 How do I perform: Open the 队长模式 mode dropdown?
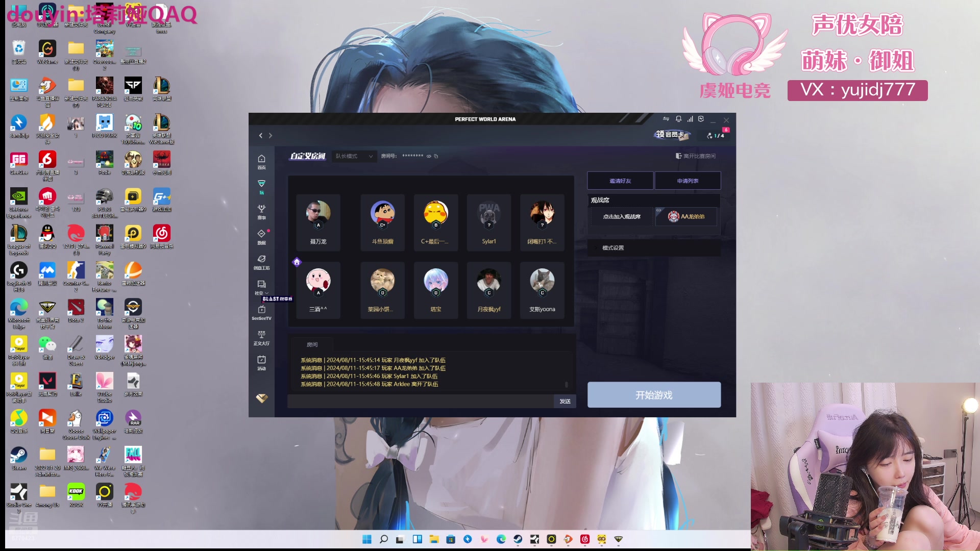(x=354, y=156)
